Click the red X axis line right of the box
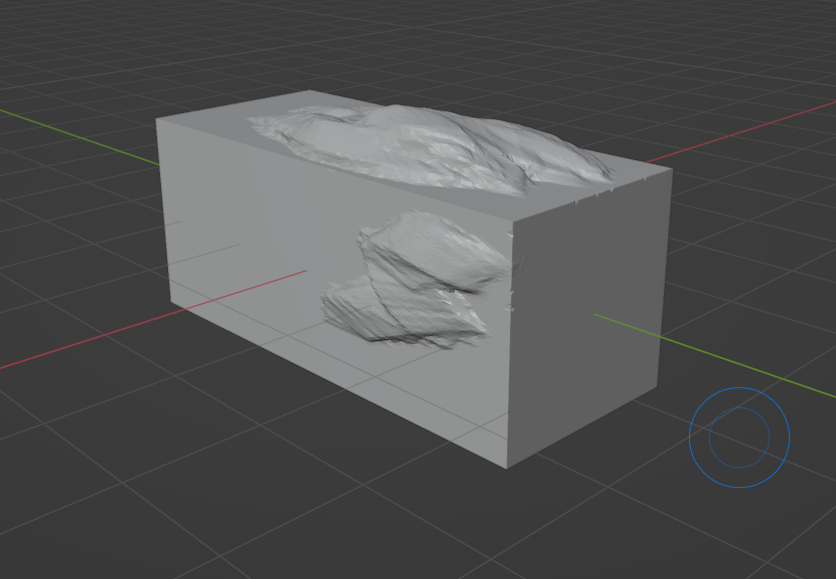The height and width of the screenshot is (579, 836). (740, 131)
